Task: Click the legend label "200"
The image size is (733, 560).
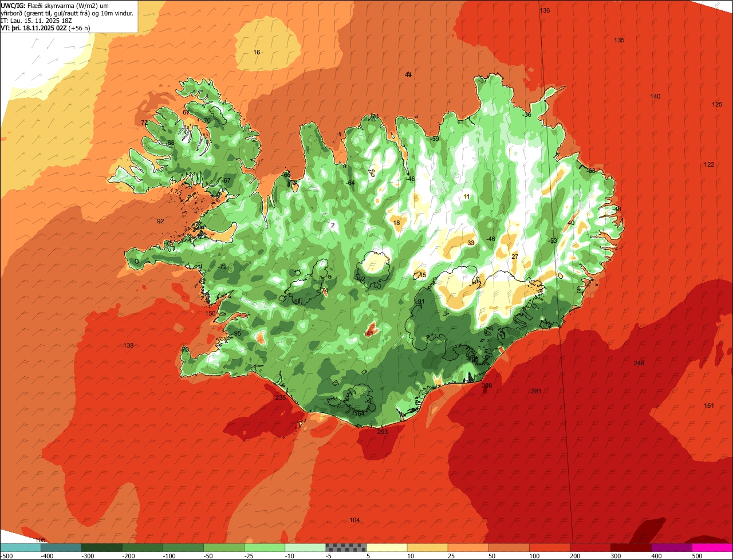Action: click(x=574, y=555)
